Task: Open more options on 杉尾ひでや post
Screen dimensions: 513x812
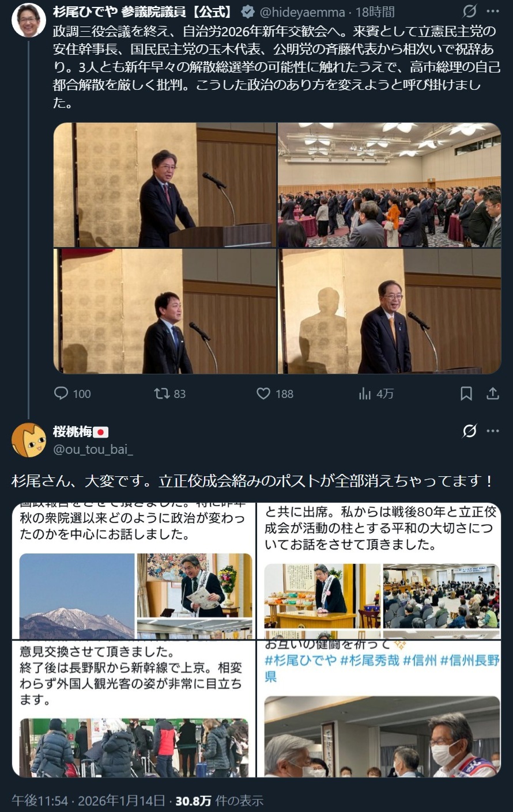Action: click(493, 11)
